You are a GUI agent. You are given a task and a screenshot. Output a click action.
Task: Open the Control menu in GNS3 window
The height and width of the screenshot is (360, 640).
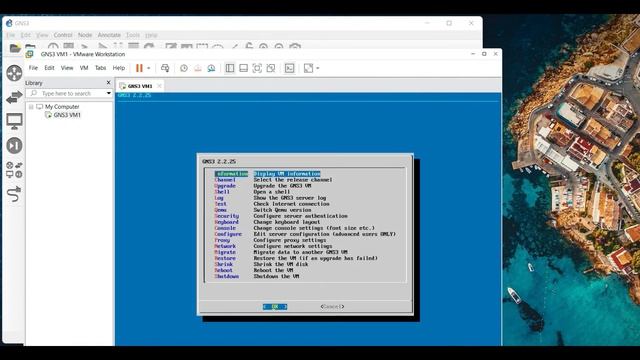pos(63,35)
